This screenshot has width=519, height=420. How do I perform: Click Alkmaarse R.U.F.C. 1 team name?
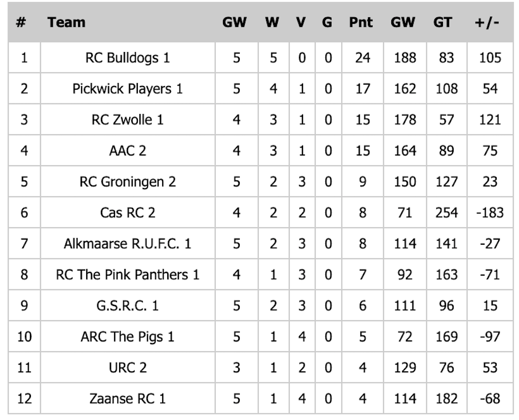pos(127,244)
